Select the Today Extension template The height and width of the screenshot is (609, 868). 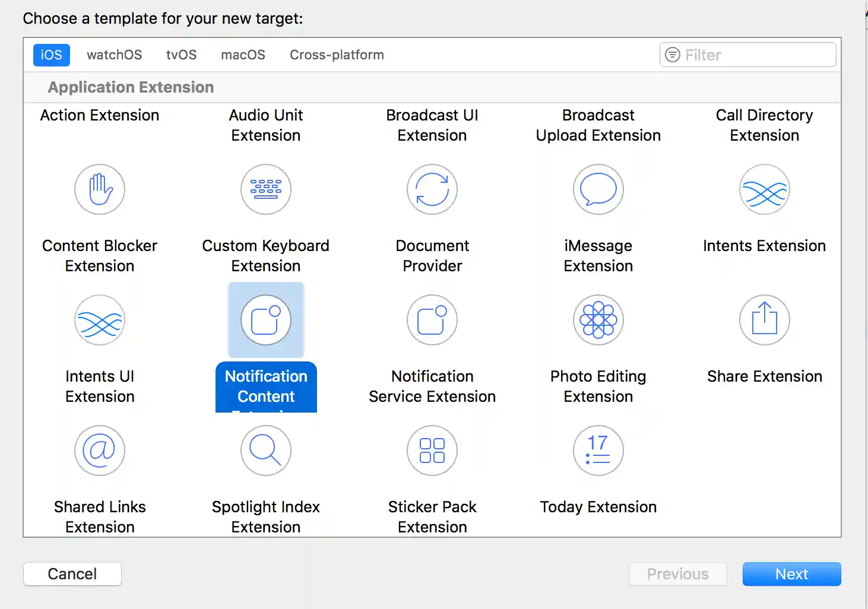tap(598, 451)
